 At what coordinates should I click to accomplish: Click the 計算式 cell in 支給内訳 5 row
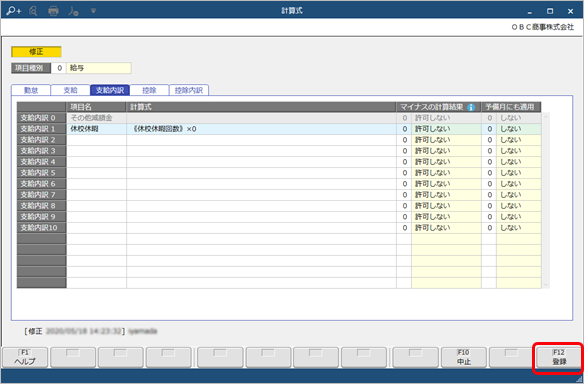(261, 173)
